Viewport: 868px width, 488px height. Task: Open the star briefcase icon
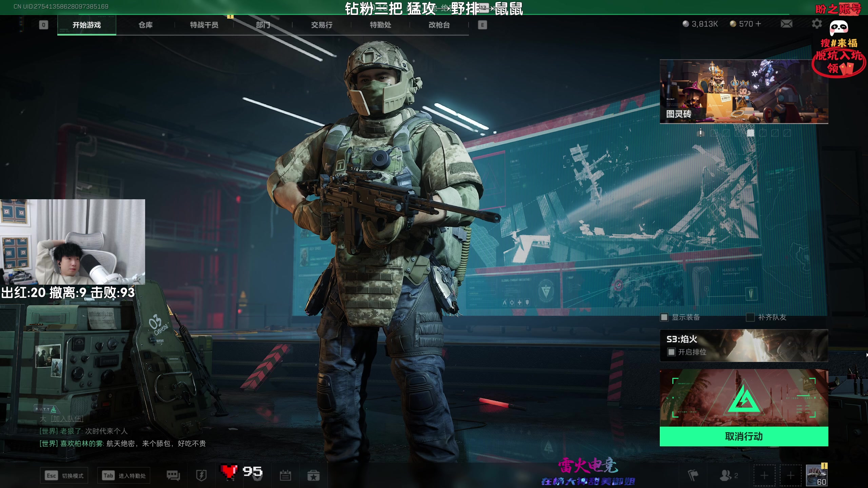pyautogui.click(x=313, y=476)
